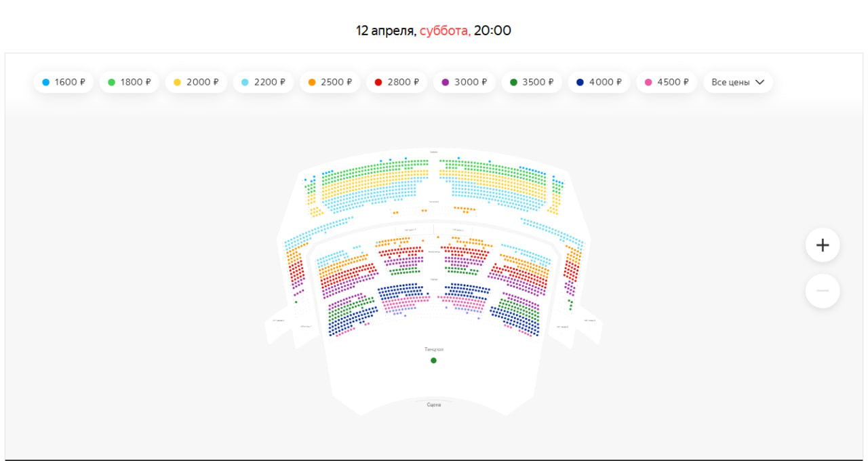This screenshot has width=868, height=461.
Task: Pick the single orange seat on center aisle
Action: tap(438, 237)
